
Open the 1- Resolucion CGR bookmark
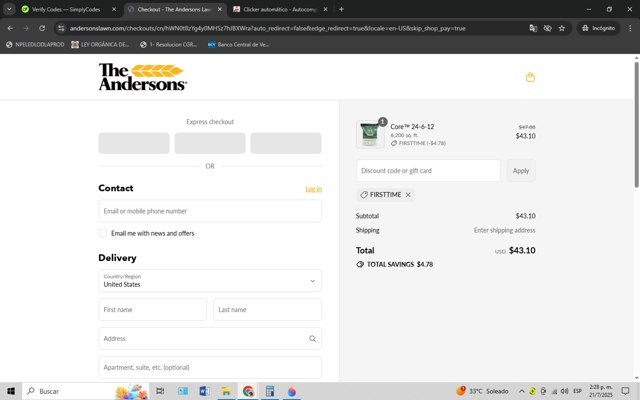click(x=168, y=44)
